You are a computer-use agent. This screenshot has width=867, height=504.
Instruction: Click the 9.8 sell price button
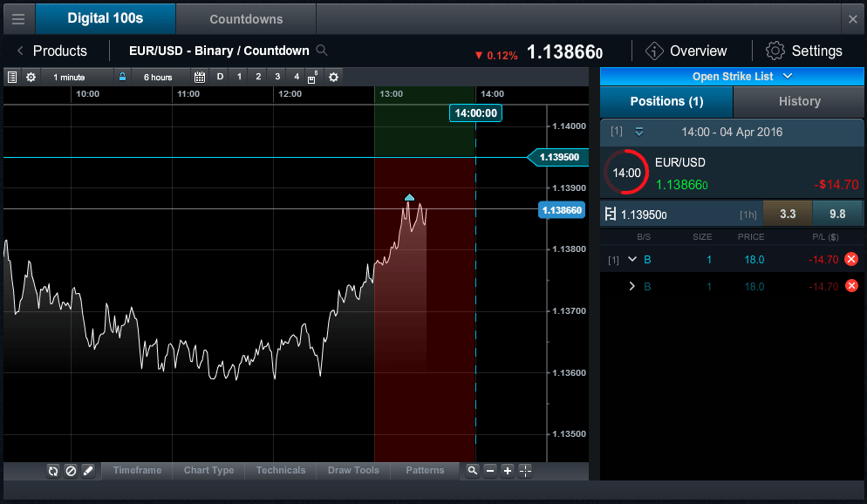(837, 213)
